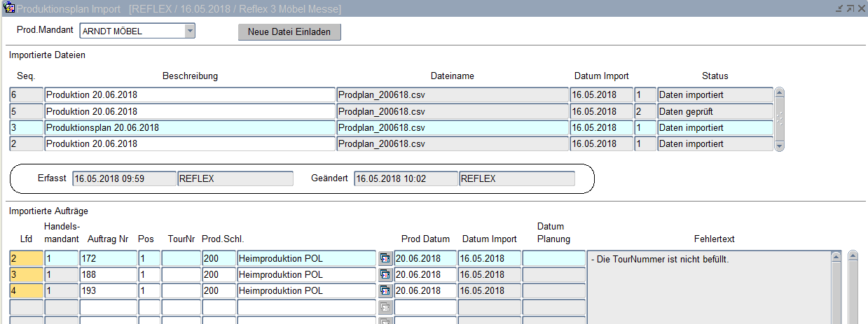Click Prod Datum field of order 193
This screenshot has height=324, width=868.
coord(425,291)
